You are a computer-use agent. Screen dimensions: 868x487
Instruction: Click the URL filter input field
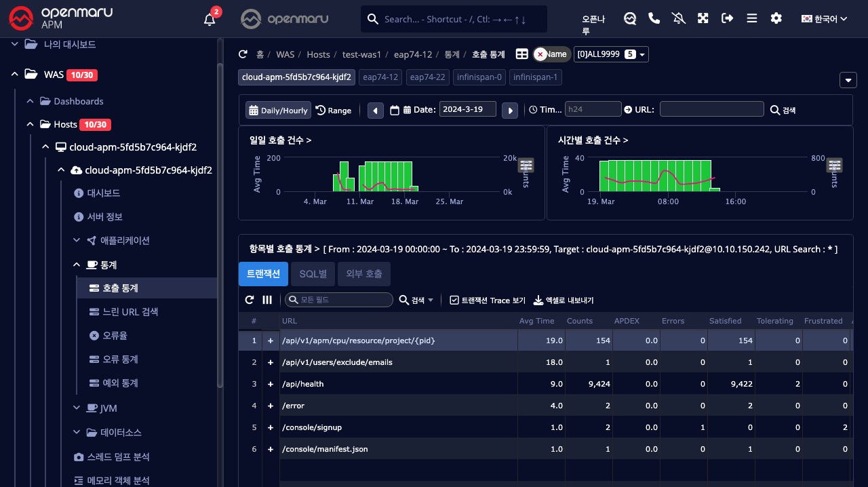(711, 109)
